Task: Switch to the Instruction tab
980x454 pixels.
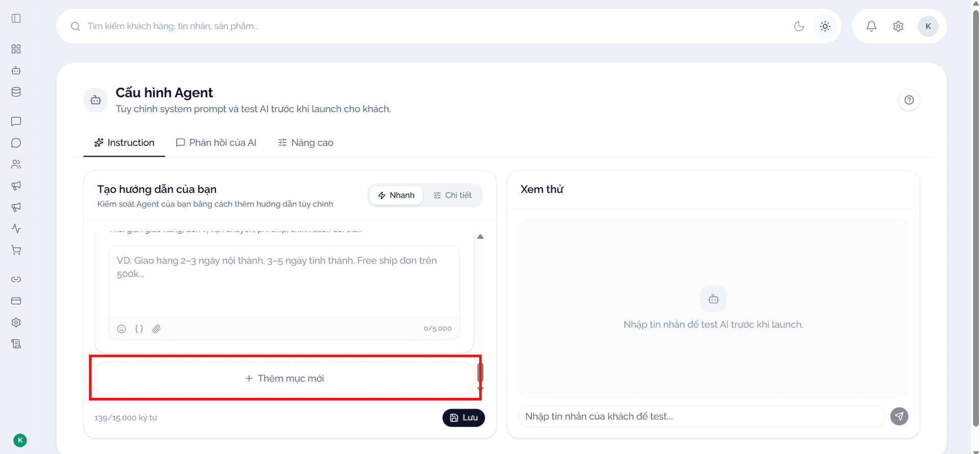Action: pos(124,143)
